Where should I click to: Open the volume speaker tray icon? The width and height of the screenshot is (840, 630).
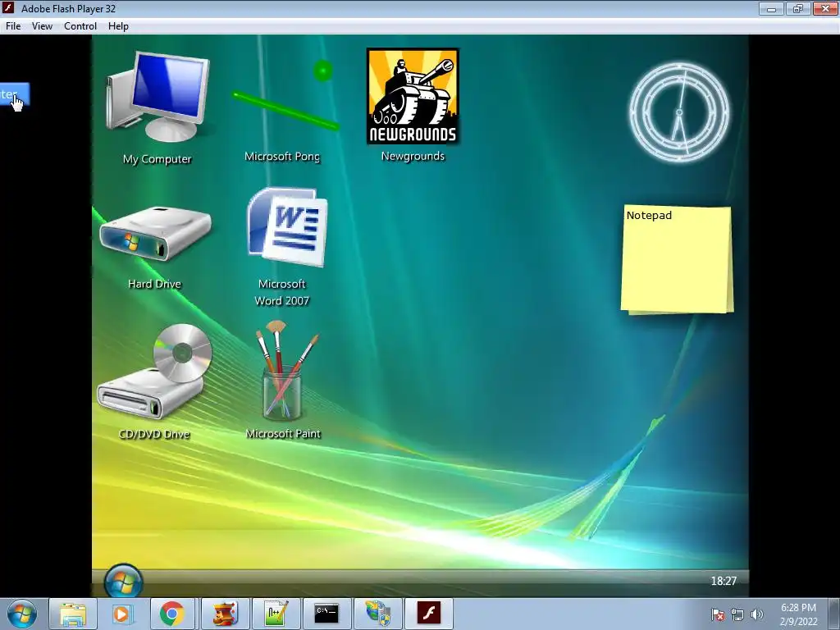757,614
